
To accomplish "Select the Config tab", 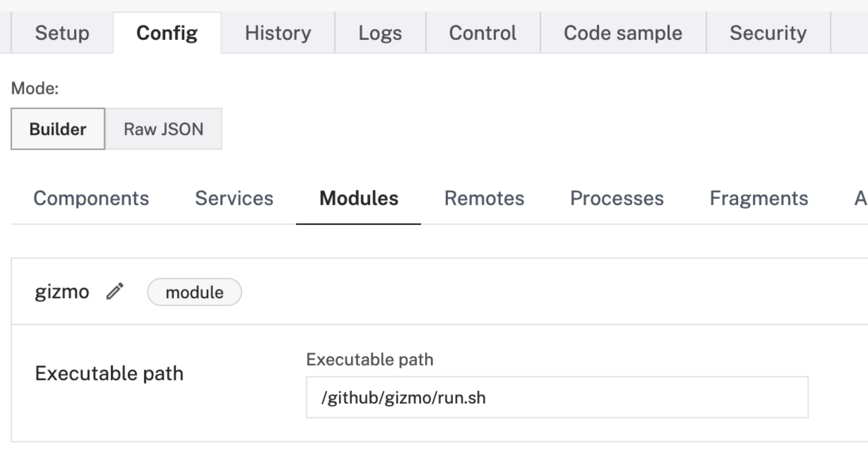I will click(167, 33).
